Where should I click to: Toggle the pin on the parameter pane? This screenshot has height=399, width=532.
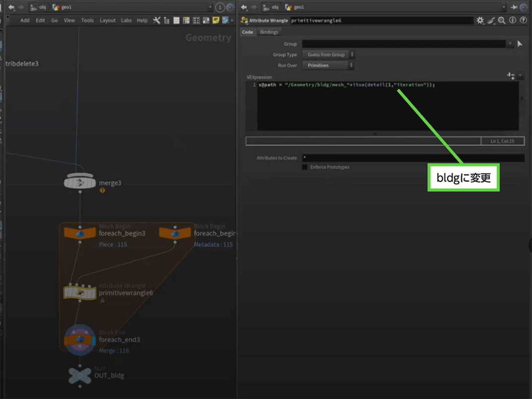click(514, 7)
